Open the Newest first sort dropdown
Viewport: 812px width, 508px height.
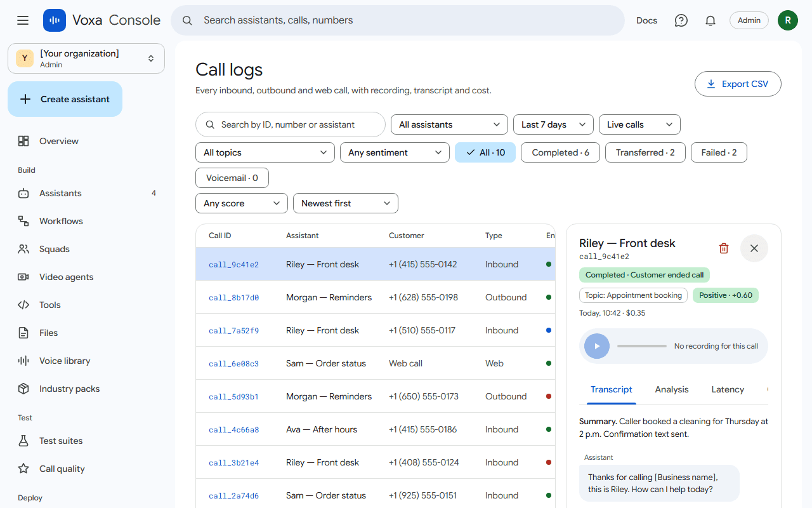point(346,203)
